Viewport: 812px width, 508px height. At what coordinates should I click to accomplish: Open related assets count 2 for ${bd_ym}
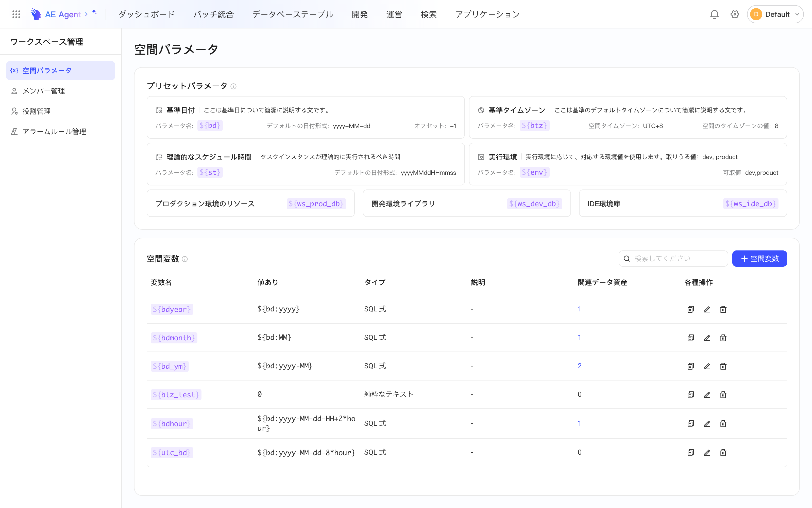click(x=580, y=366)
